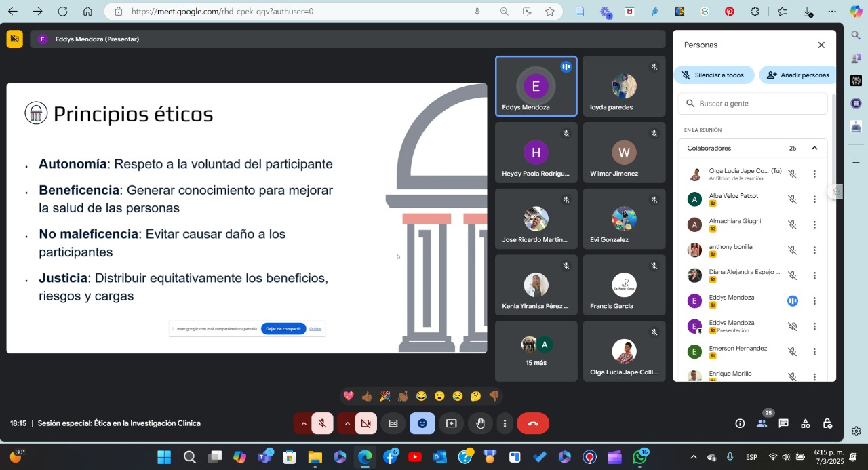868x470 pixels.
Task: Open the meeting details info icon
Action: click(740, 423)
